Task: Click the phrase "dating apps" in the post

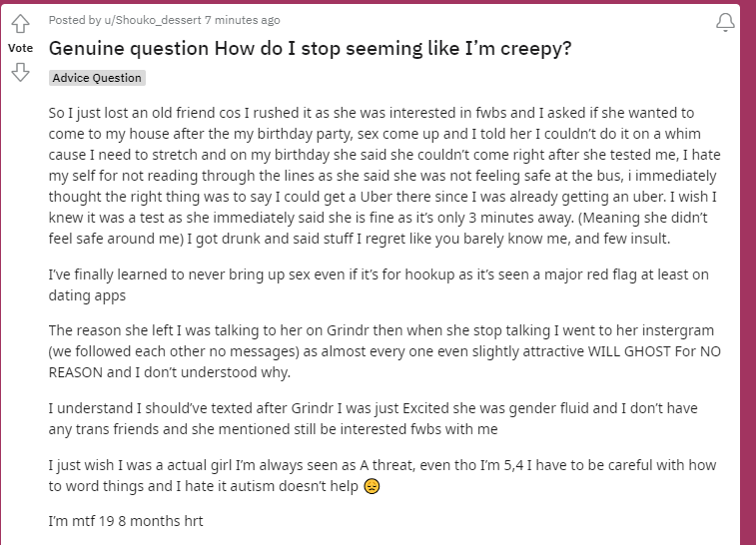Action: 87,295
